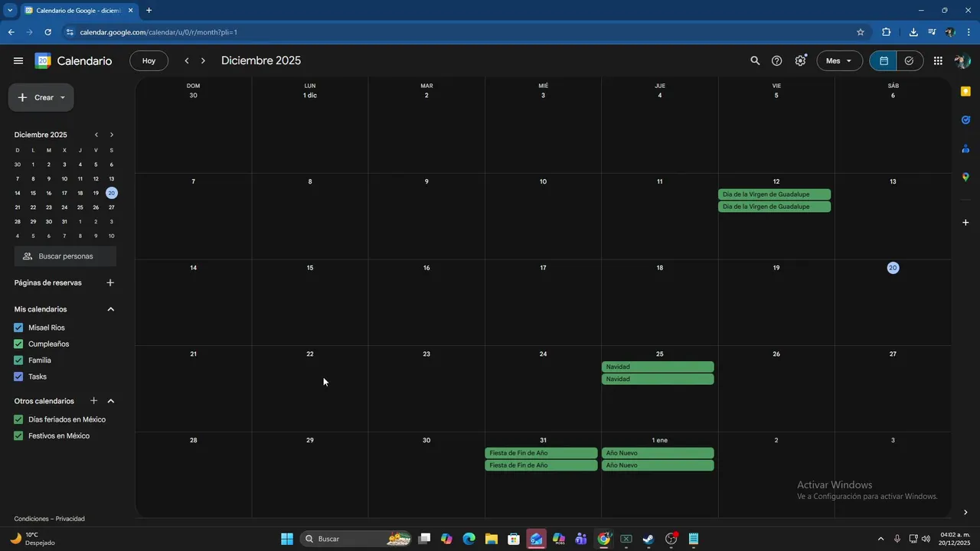This screenshot has height=551, width=980.
Task: Open Google Tasks side panel
Action: (965, 119)
